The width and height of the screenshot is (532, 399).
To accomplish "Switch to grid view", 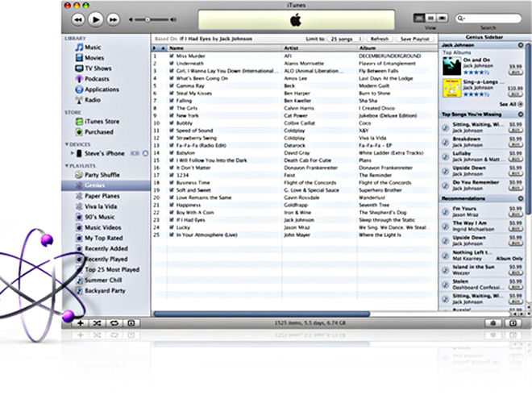I will [x=431, y=18].
